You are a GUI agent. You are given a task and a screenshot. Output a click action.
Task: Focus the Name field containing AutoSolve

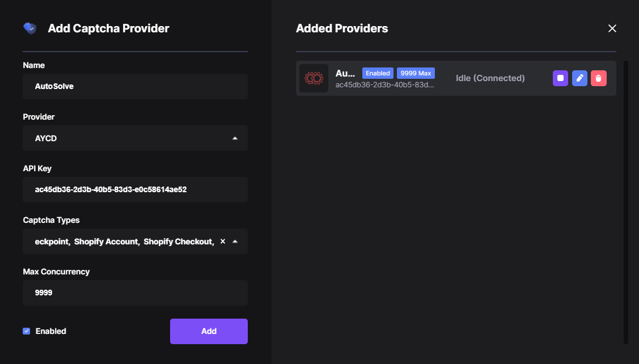click(136, 86)
